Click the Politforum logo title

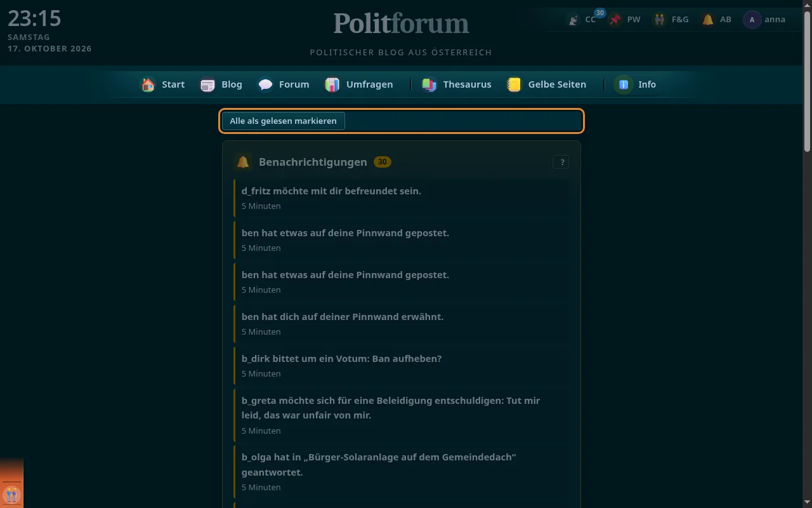pos(401,23)
